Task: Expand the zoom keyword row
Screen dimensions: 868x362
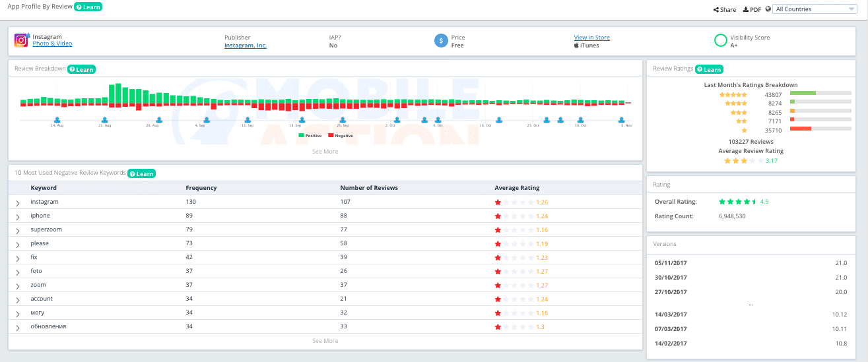Action: click(x=18, y=286)
